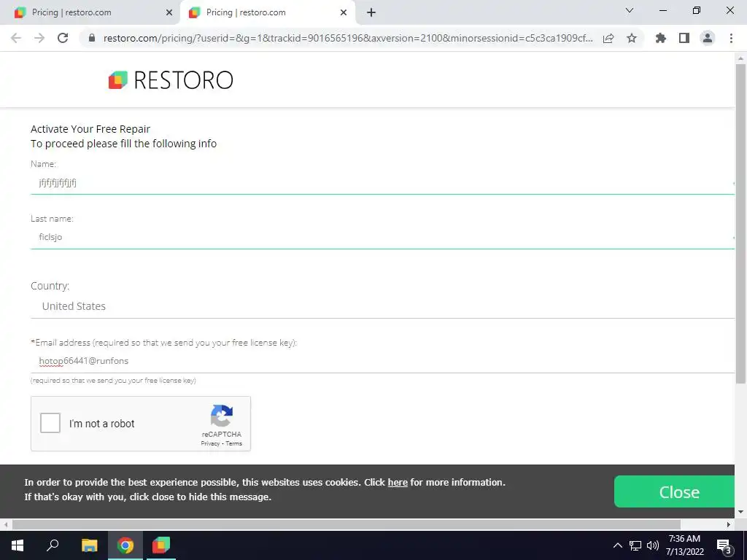The width and height of the screenshot is (747, 560).
Task: Click the horizontal scrollbar thumb
Action: pyautogui.click(x=347, y=524)
